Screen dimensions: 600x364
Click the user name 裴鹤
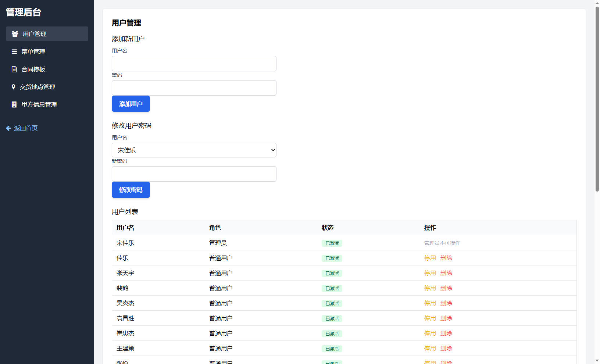(122, 288)
